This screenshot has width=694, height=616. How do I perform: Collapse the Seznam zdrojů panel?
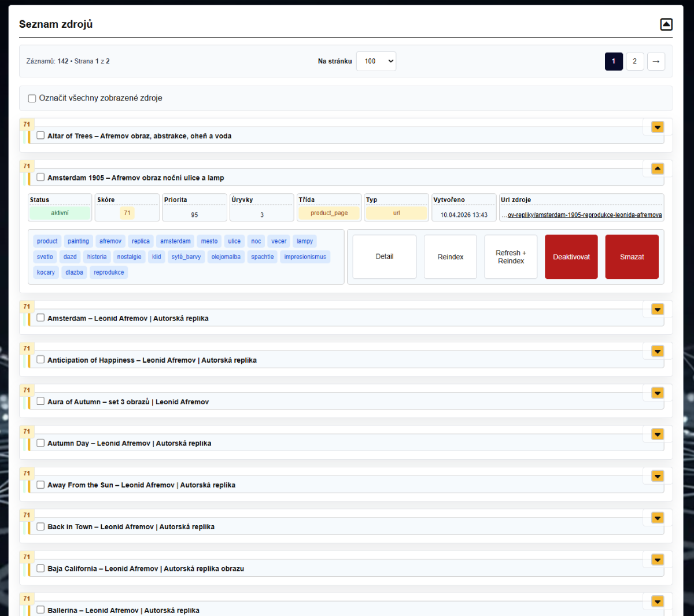[x=666, y=24]
